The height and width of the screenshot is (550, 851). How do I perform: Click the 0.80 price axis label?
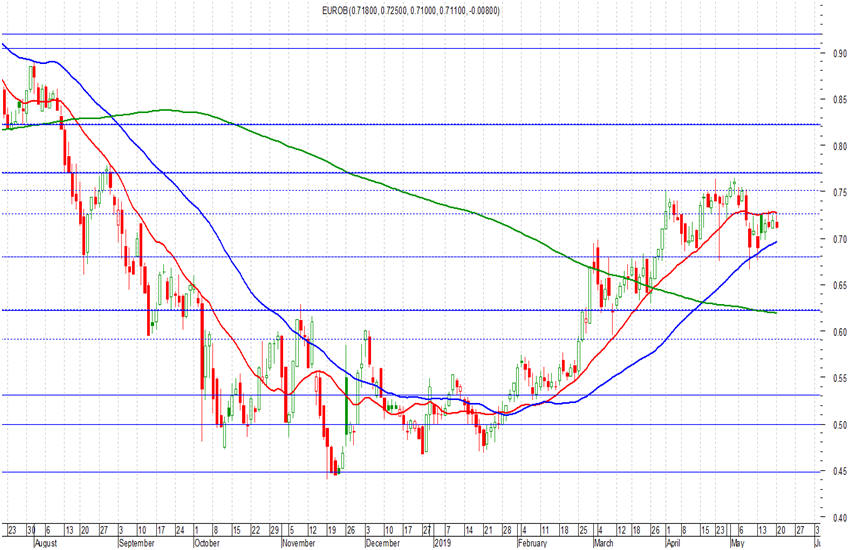840,146
